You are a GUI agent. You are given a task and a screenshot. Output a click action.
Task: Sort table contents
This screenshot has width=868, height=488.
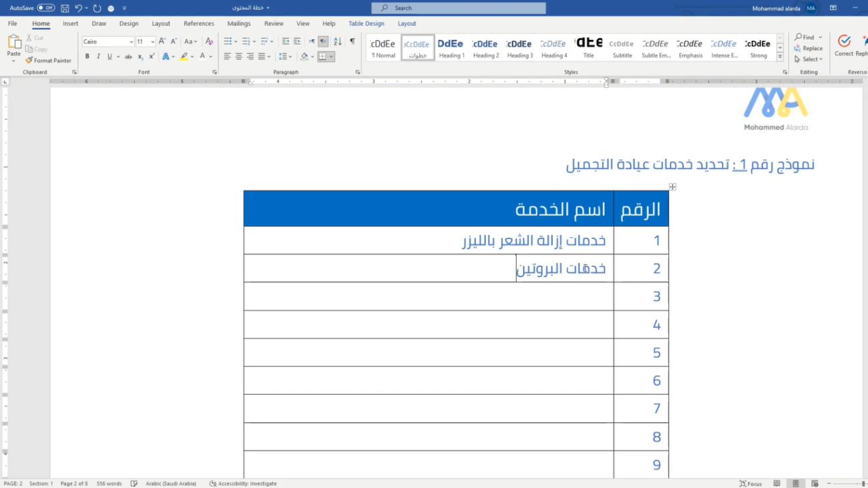pos(337,41)
